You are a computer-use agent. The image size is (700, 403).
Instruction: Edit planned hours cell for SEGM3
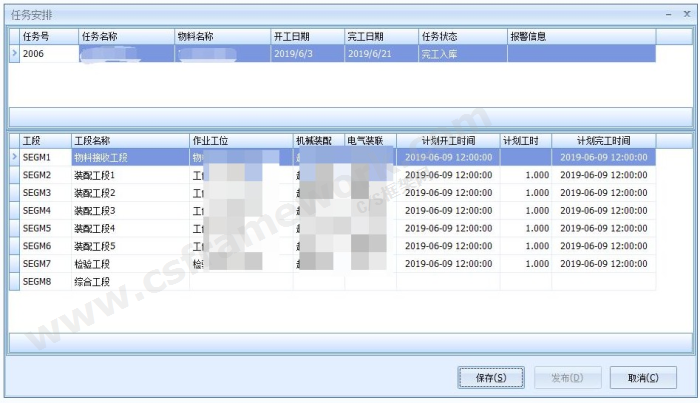pos(525,193)
